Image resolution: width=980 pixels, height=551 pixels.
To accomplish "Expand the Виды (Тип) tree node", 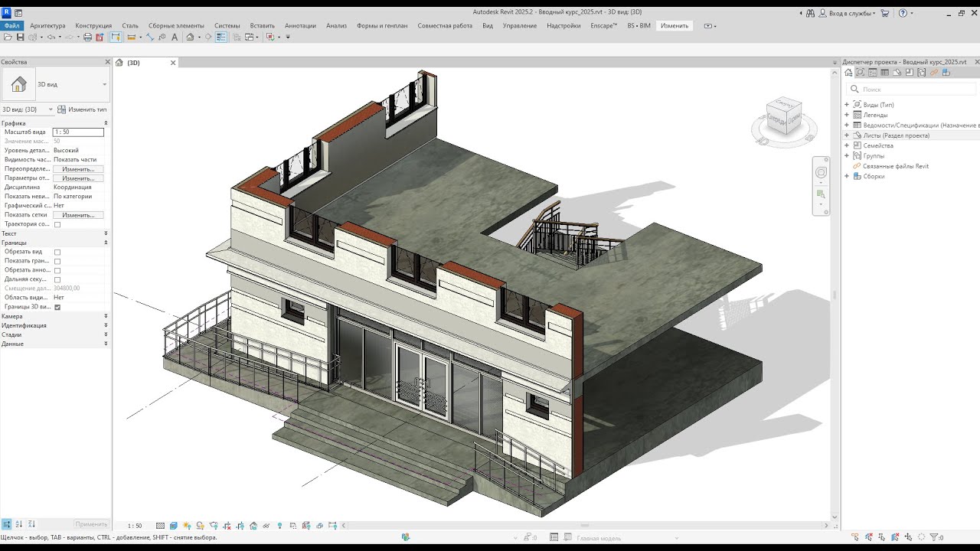I will pyautogui.click(x=847, y=105).
